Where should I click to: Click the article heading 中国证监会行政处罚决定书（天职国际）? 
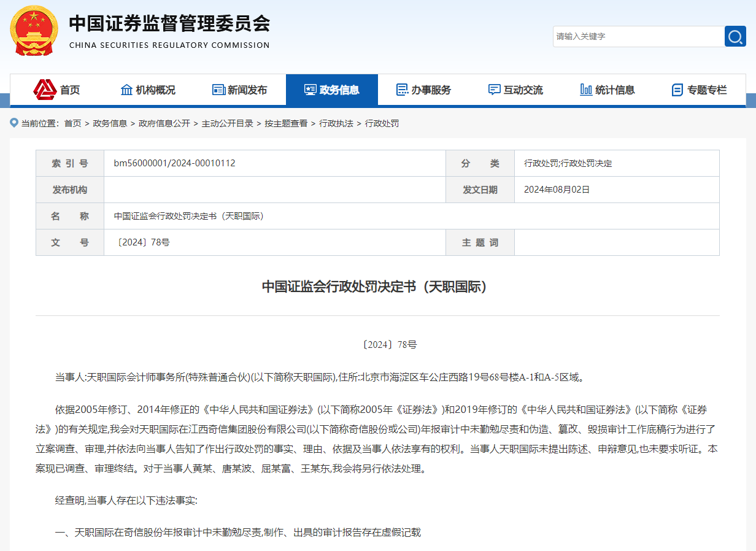pos(377,287)
